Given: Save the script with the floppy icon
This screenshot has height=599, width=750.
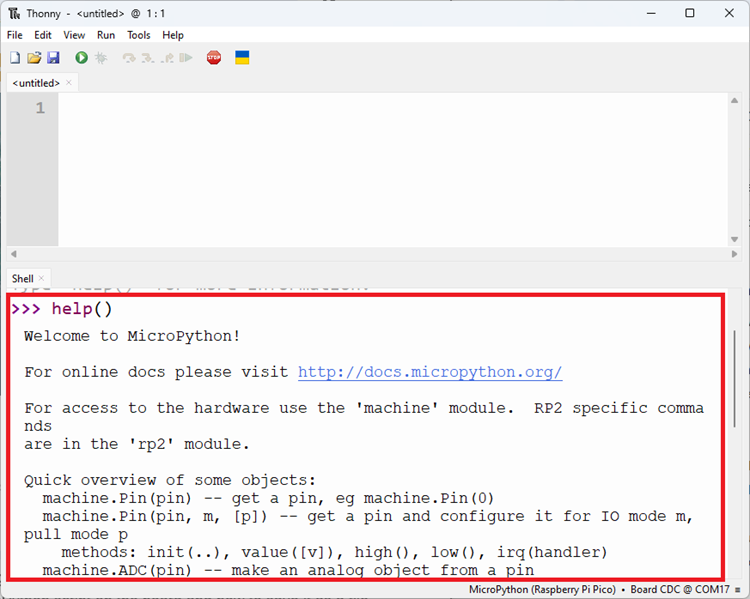Looking at the screenshot, I should [53, 58].
